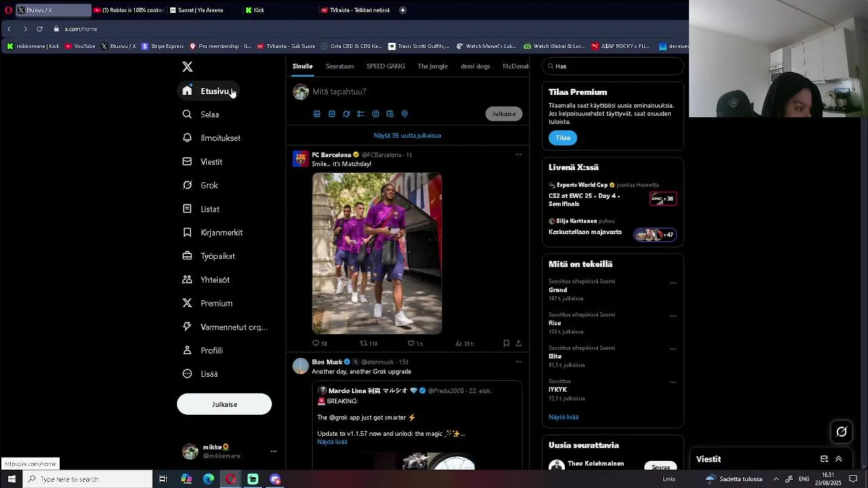Reply to the FC Barcelona post

click(319, 344)
